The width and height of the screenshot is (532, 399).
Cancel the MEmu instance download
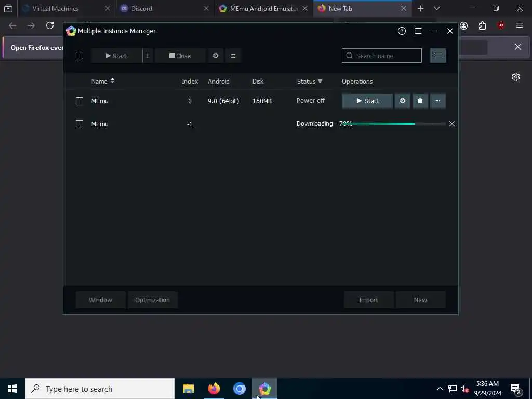(x=452, y=124)
